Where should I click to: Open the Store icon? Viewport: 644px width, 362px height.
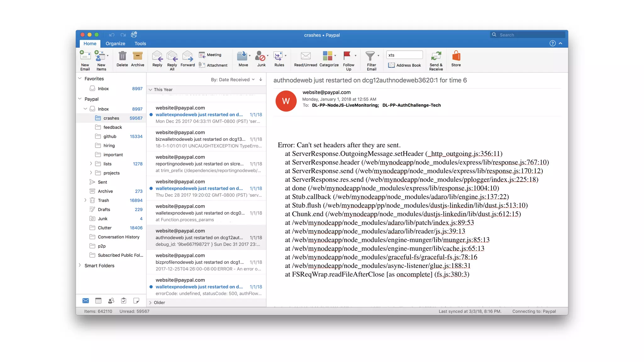tap(456, 57)
